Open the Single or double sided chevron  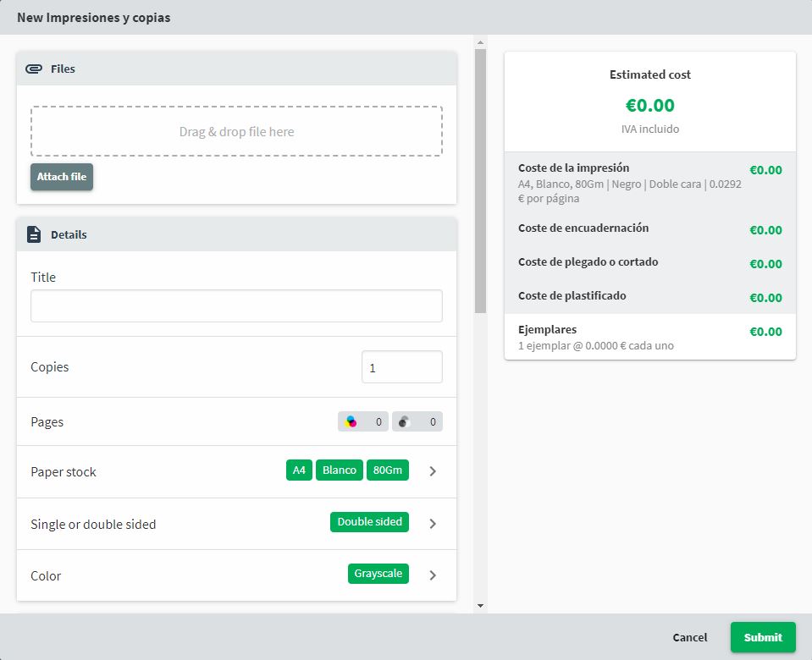433,524
